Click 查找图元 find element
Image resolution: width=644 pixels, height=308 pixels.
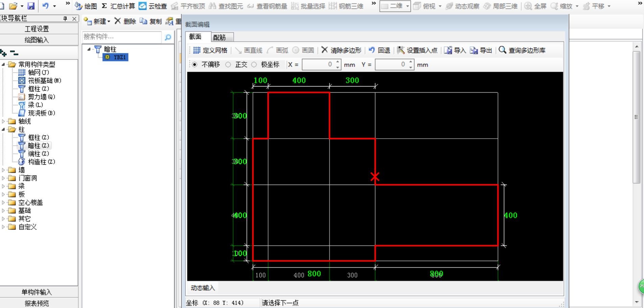pyautogui.click(x=226, y=6)
